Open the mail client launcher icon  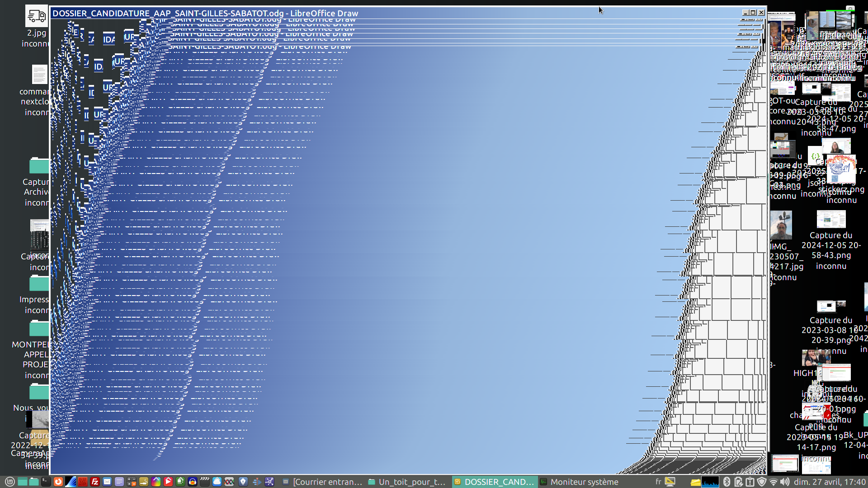click(x=107, y=482)
